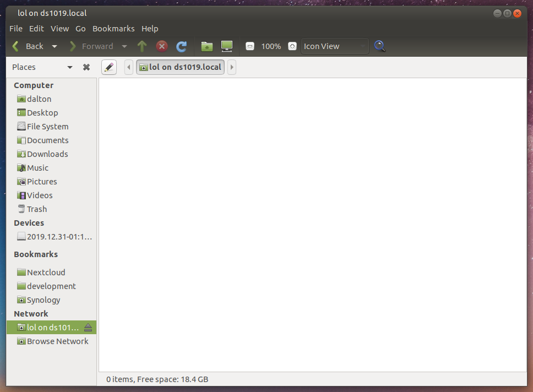Image resolution: width=533 pixels, height=392 pixels.
Task: Open the Help menu
Action: [150, 29]
